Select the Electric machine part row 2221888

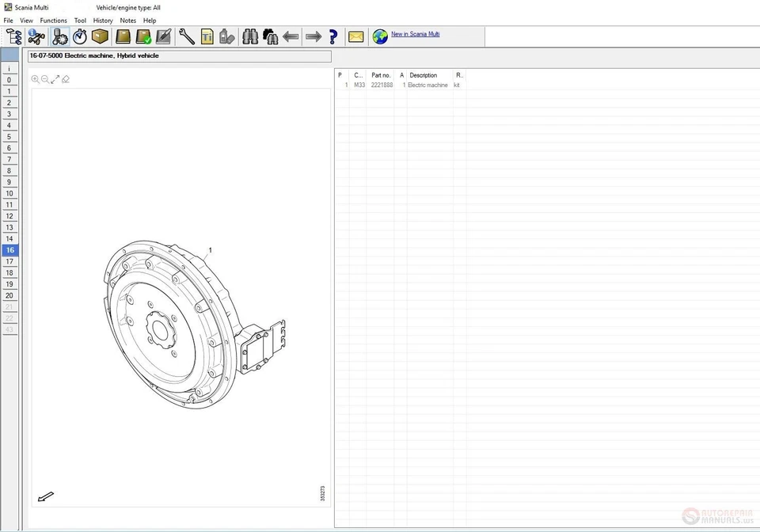pyautogui.click(x=396, y=85)
